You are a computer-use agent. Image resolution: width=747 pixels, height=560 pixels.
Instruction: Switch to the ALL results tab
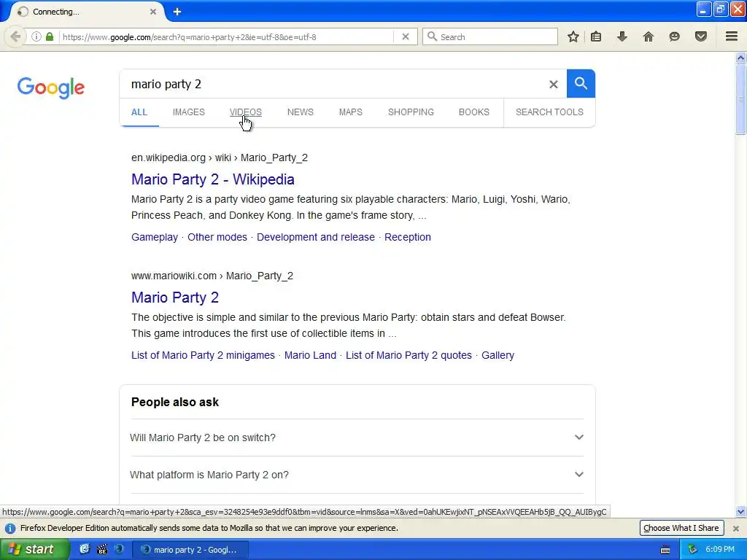pyautogui.click(x=139, y=112)
